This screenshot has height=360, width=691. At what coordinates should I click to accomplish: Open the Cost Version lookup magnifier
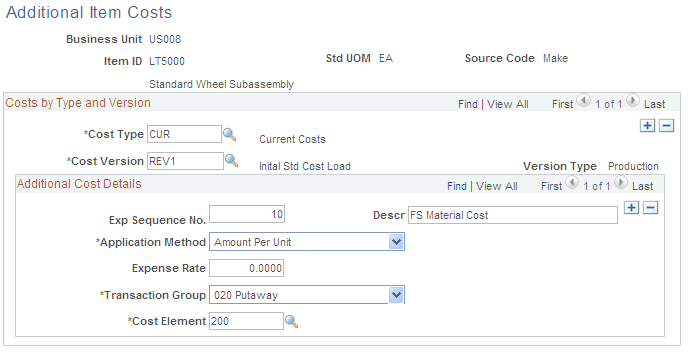(x=231, y=161)
